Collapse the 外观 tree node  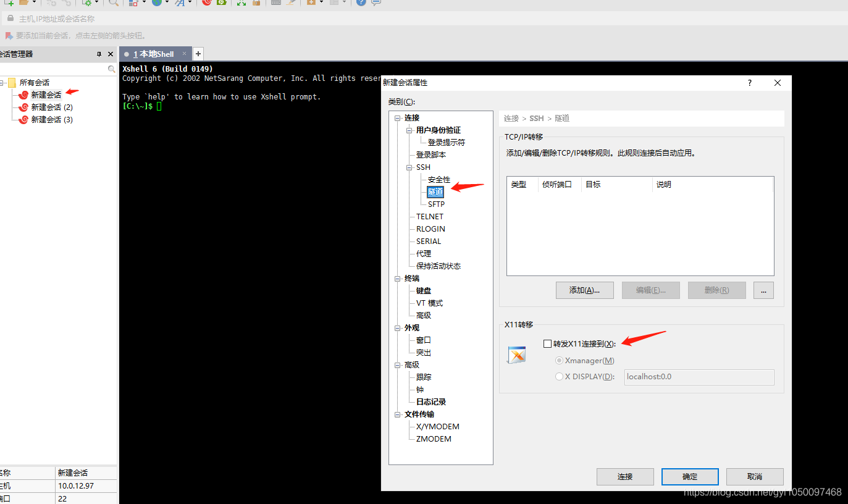(398, 328)
